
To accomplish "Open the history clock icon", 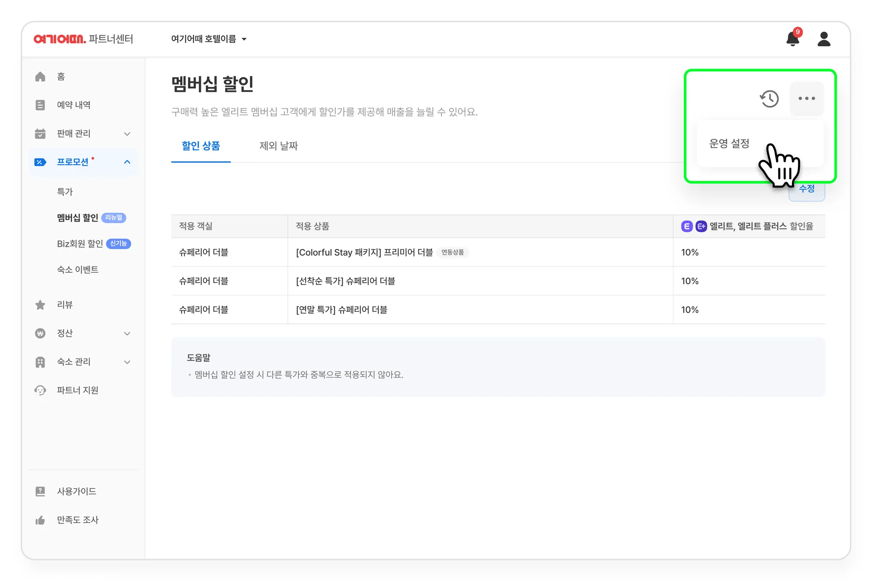I will pyautogui.click(x=769, y=99).
